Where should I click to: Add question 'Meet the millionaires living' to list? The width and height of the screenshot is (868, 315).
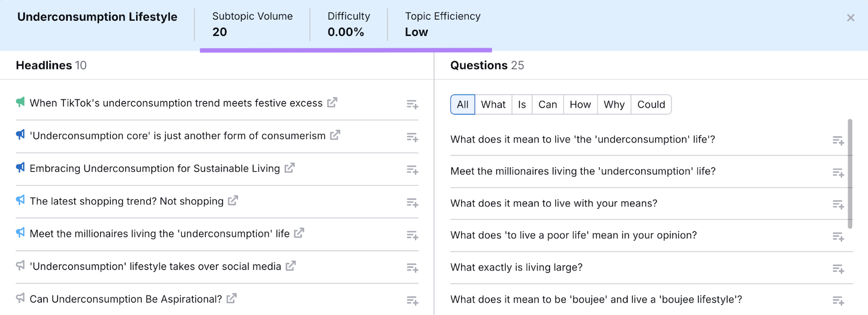838,173
